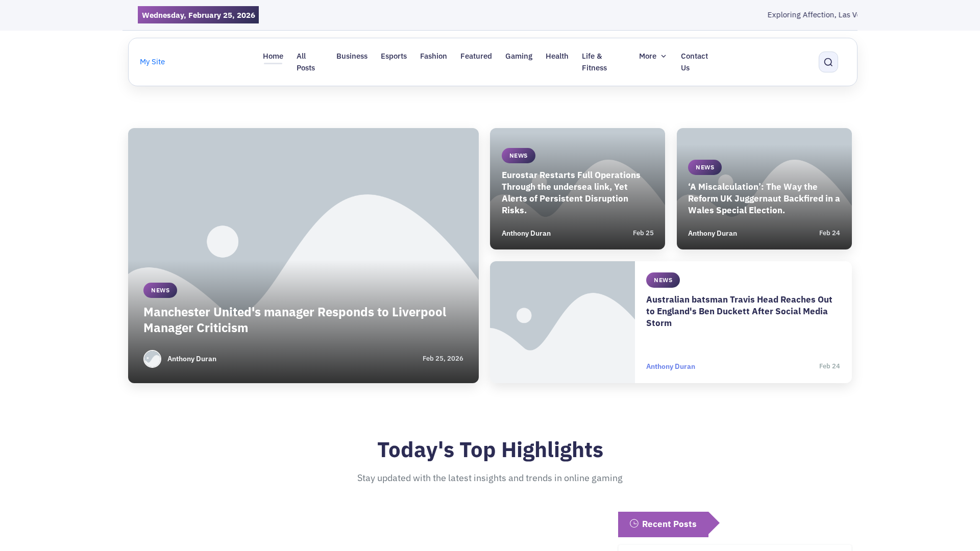The image size is (980, 551).
Task: Open the search icon in the header
Action: pyautogui.click(x=828, y=62)
